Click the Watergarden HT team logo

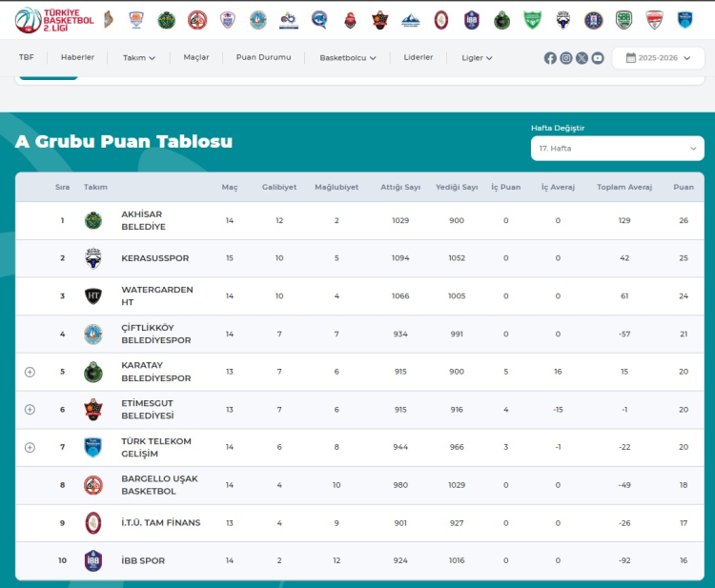[92, 296]
